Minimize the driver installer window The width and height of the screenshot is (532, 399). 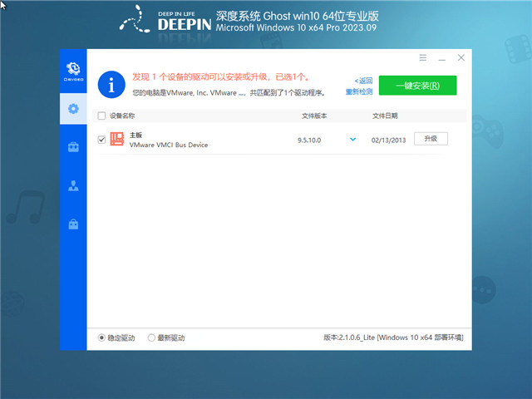click(441, 58)
